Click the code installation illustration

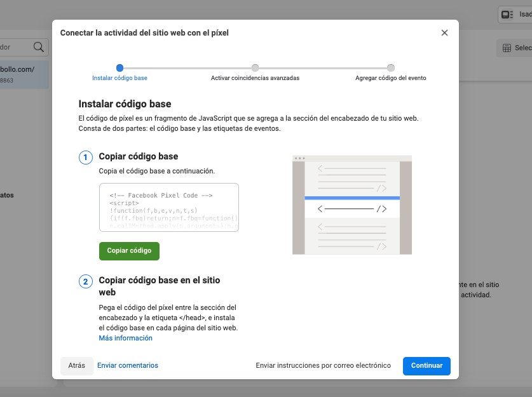(x=352, y=205)
